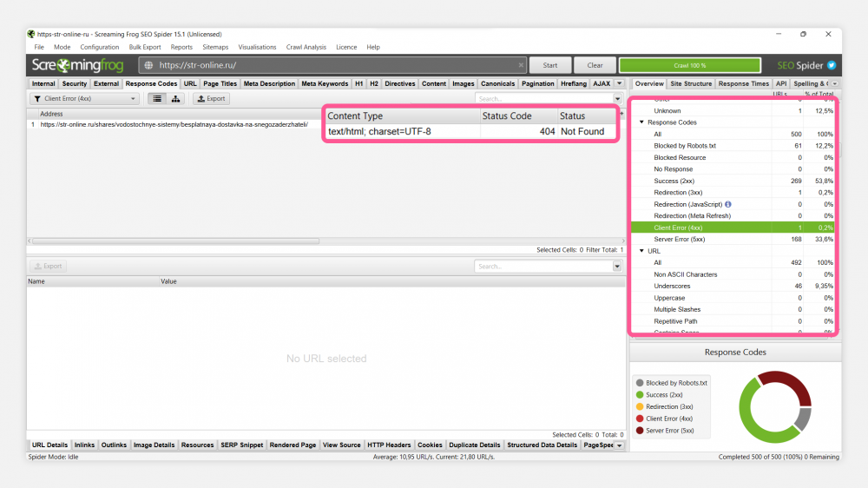Collapse the URL tree section

[641, 251]
